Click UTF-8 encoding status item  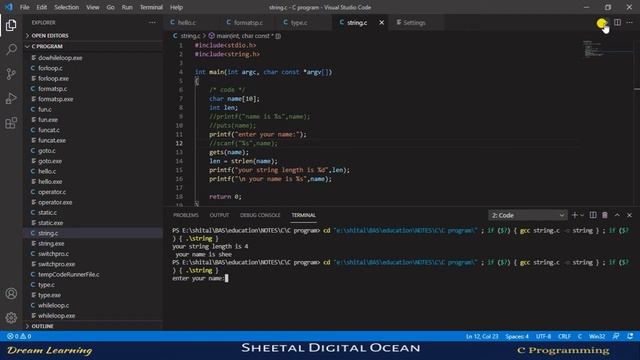(543, 336)
